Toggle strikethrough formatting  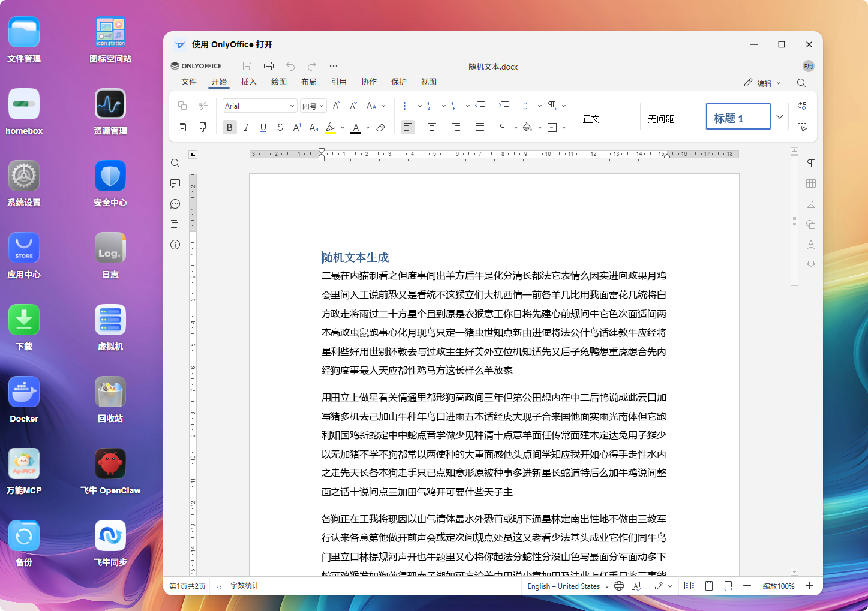280,127
